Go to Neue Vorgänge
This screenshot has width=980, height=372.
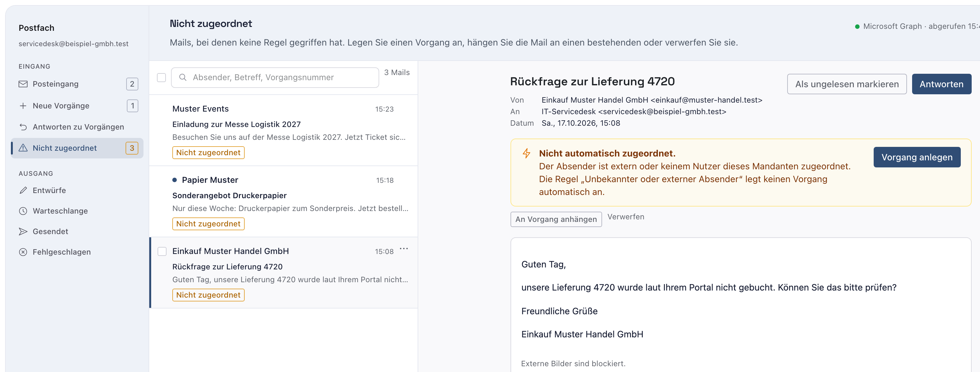[x=77, y=106]
